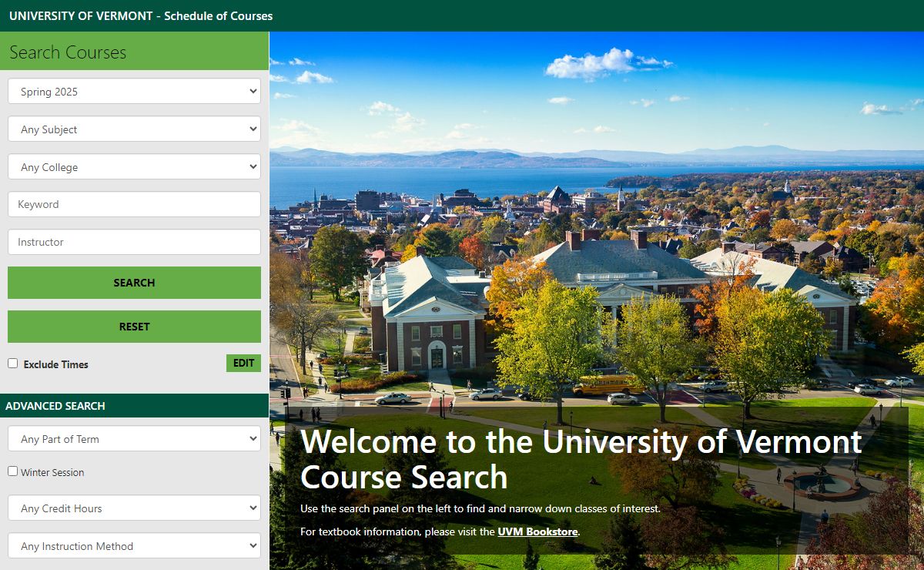Open the UVM Bookstore link
The height and width of the screenshot is (570, 924).
click(x=537, y=531)
